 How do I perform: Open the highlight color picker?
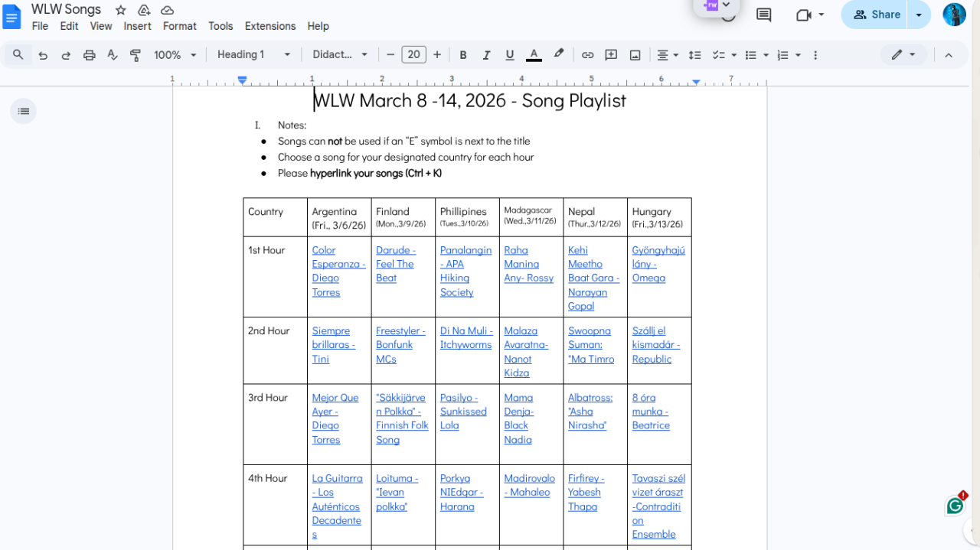[559, 54]
